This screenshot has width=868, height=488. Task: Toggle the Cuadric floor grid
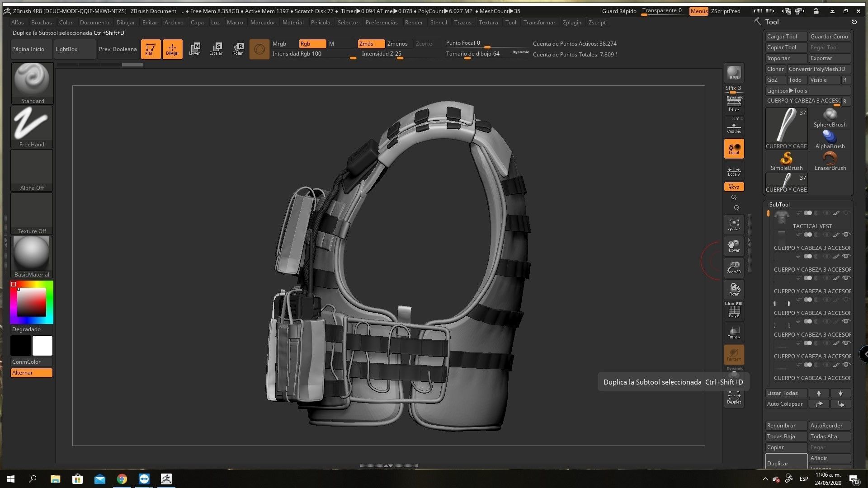[x=734, y=127]
